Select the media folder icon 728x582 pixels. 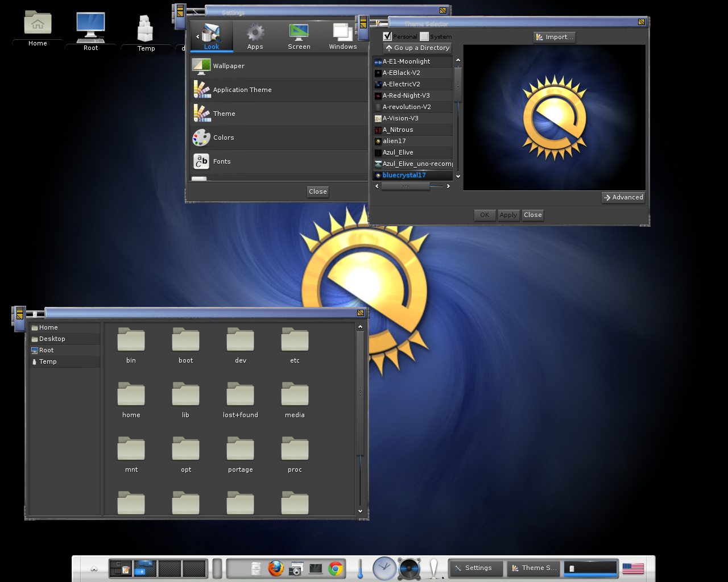click(295, 394)
